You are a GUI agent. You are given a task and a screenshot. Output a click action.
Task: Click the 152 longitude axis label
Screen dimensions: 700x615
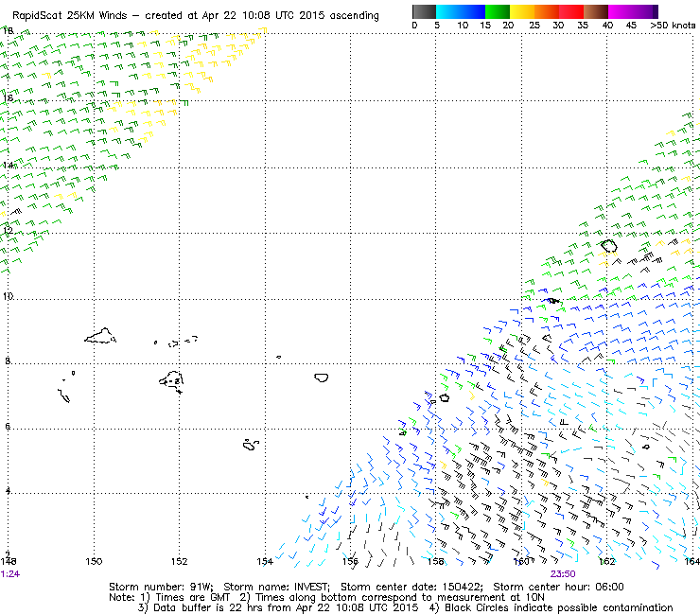[179, 561]
